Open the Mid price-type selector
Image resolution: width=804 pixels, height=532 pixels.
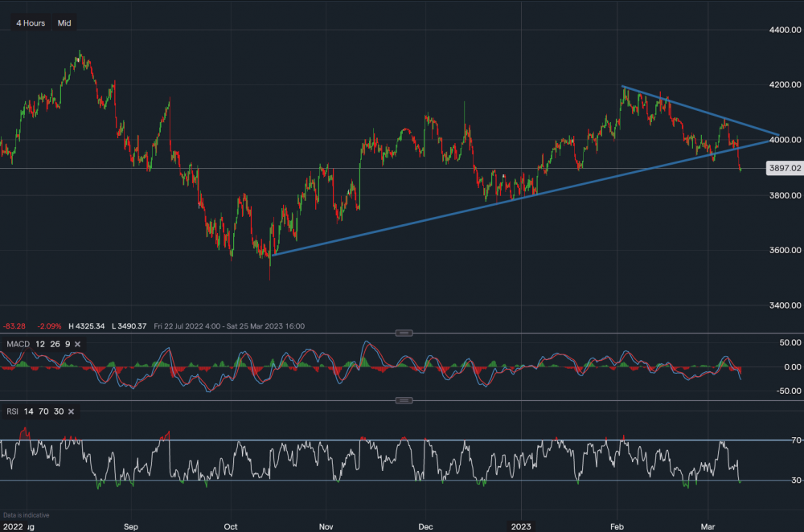64,23
